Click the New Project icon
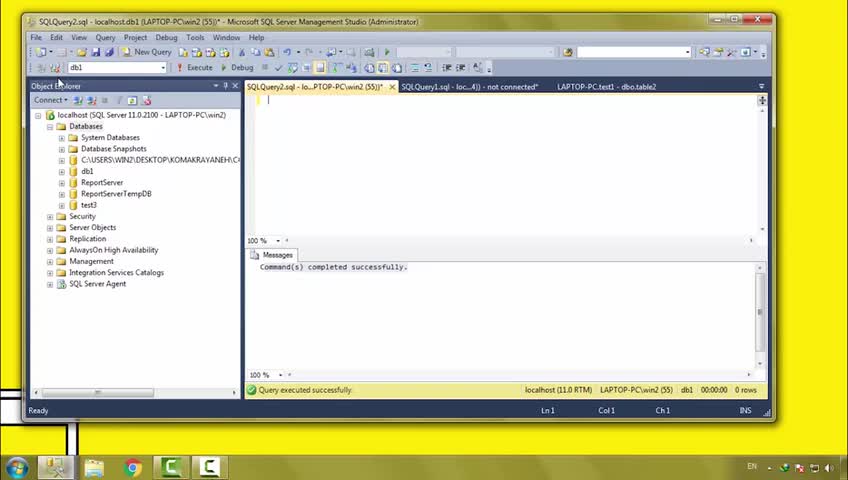The height and width of the screenshot is (480, 848). pyautogui.click(x=41, y=52)
